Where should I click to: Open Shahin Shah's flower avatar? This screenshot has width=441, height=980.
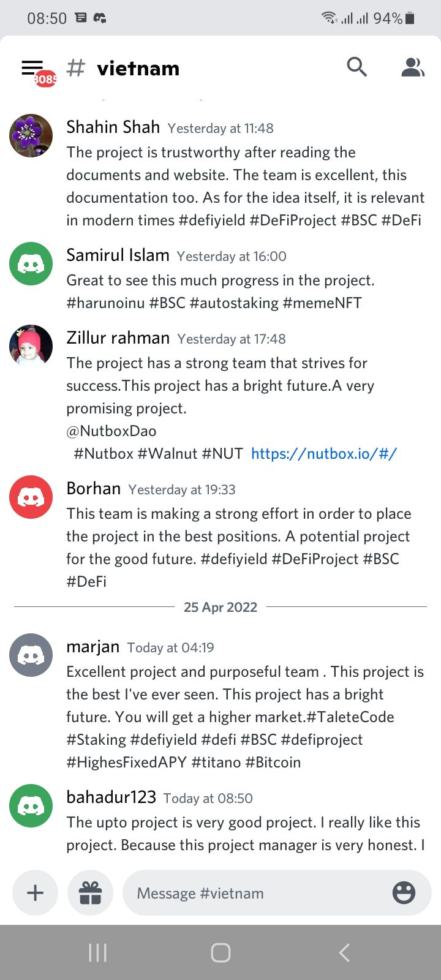[x=31, y=136]
